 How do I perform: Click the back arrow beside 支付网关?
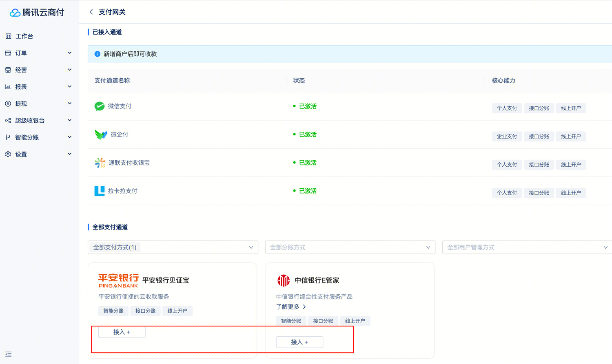pos(91,12)
